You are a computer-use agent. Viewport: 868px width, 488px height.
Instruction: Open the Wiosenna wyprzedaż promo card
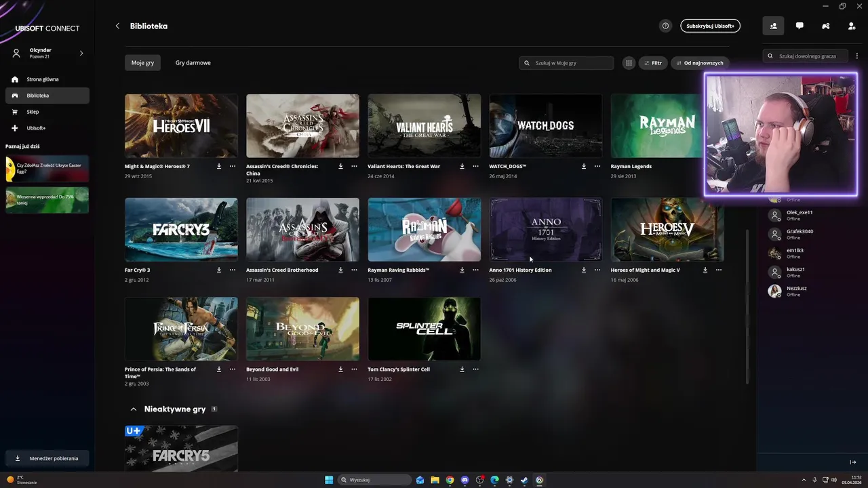[x=47, y=200]
